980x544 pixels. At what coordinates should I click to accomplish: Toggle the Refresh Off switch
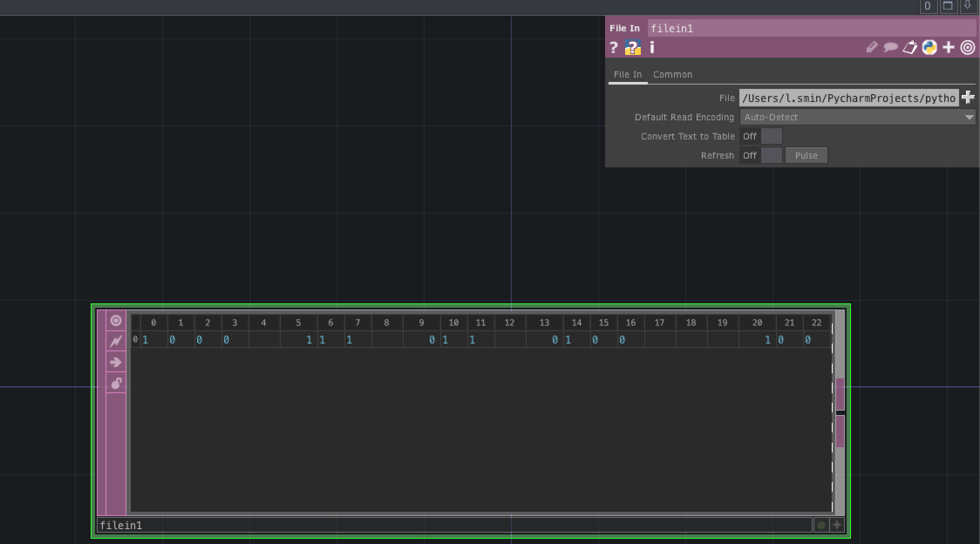(771, 156)
